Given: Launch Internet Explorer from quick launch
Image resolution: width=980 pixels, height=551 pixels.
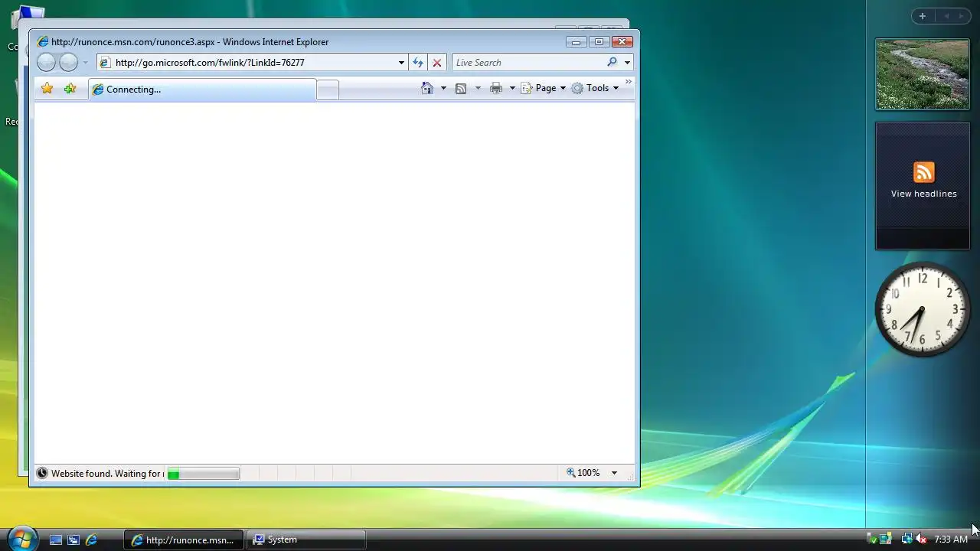Looking at the screenshot, I should point(91,540).
